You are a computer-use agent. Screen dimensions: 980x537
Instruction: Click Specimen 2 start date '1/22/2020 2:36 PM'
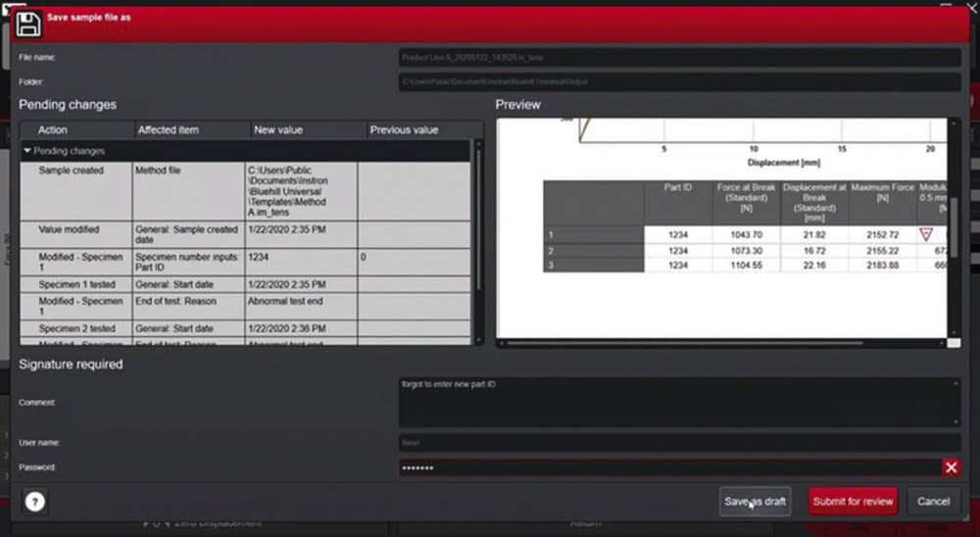[x=301, y=328]
